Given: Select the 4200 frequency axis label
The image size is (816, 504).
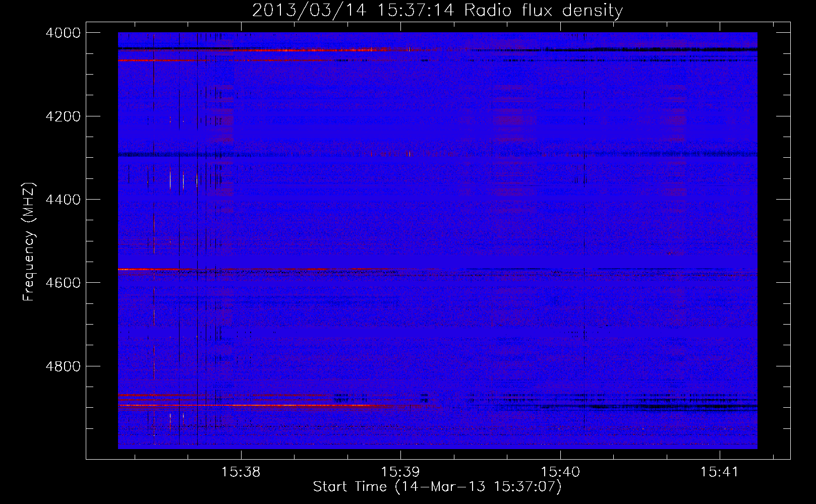Looking at the screenshot, I should (x=63, y=116).
